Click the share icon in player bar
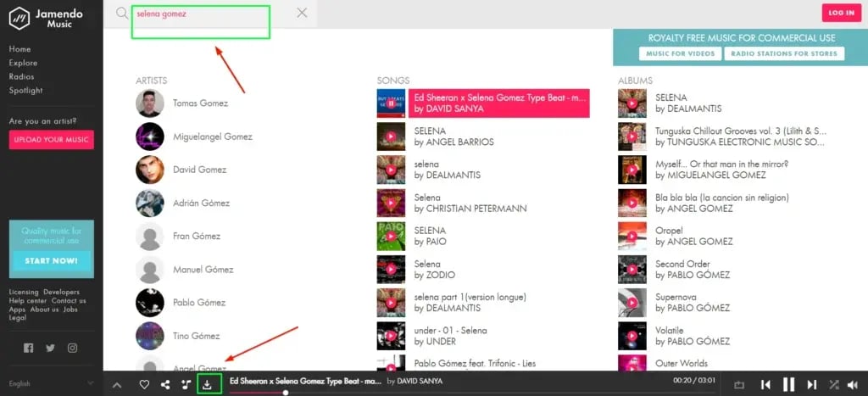The height and width of the screenshot is (396, 868). [165, 385]
